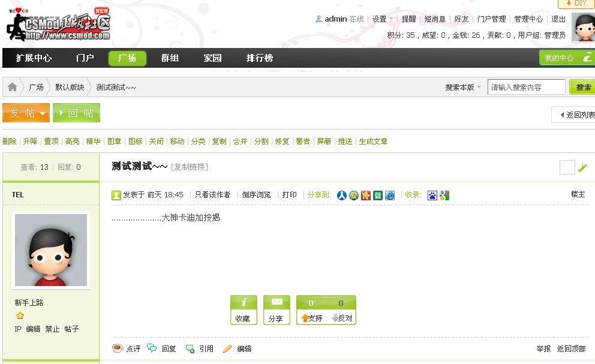
Task: Click the 收藏 favorite button
Action: click(x=244, y=309)
